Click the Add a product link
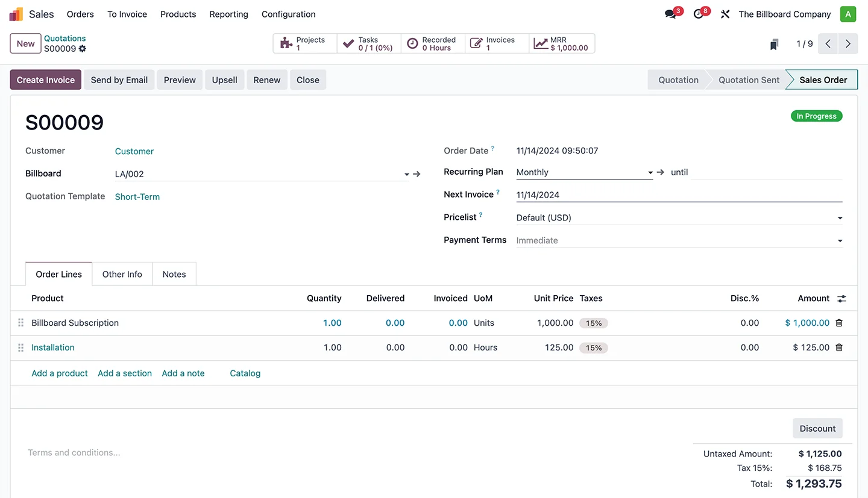Screen dimensions: 868x498 coord(60,373)
